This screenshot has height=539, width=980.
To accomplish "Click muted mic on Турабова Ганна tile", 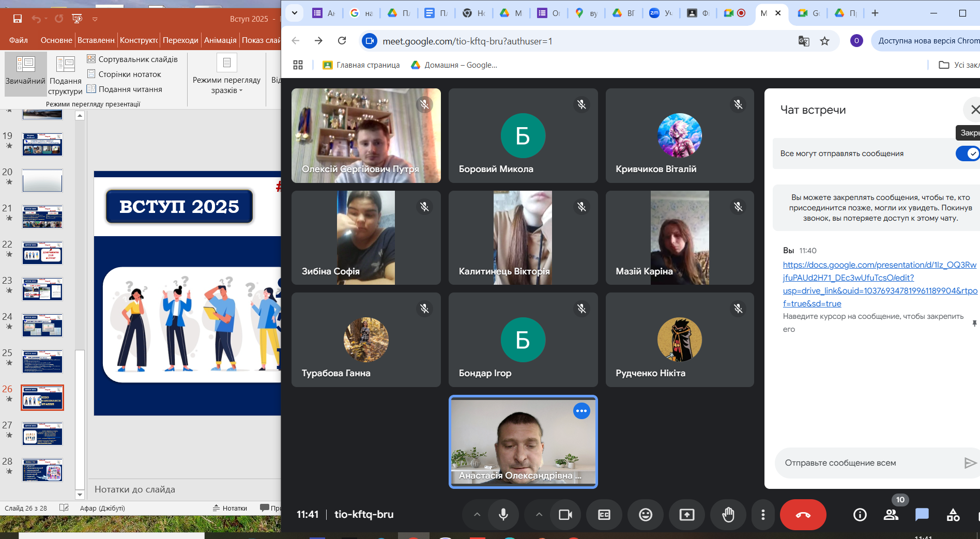I will tap(424, 309).
